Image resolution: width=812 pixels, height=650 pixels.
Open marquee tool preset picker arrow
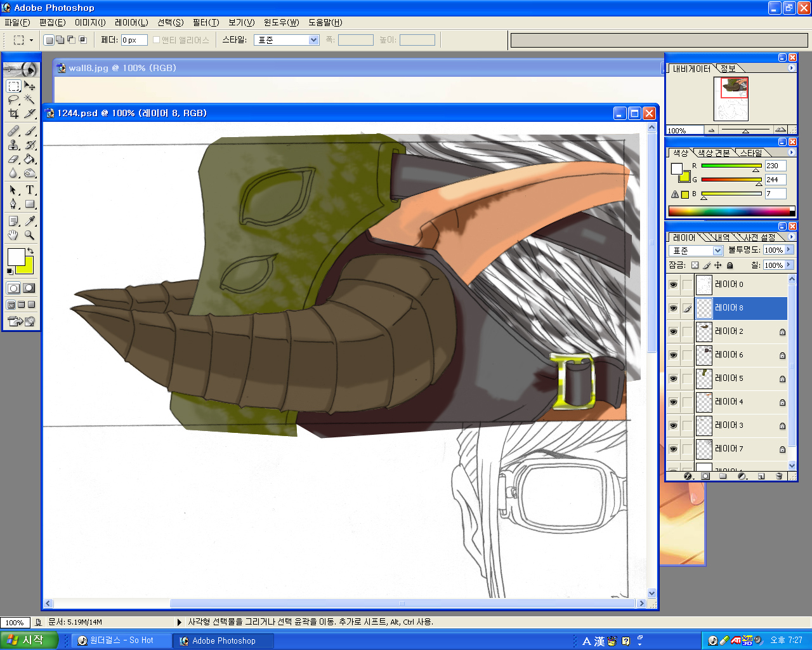click(x=31, y=40)
